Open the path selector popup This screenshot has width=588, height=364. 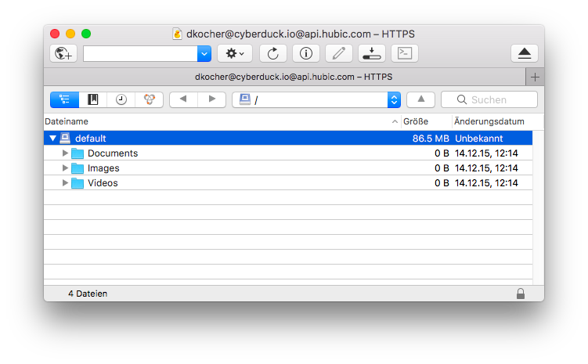(x=316, y=99)
